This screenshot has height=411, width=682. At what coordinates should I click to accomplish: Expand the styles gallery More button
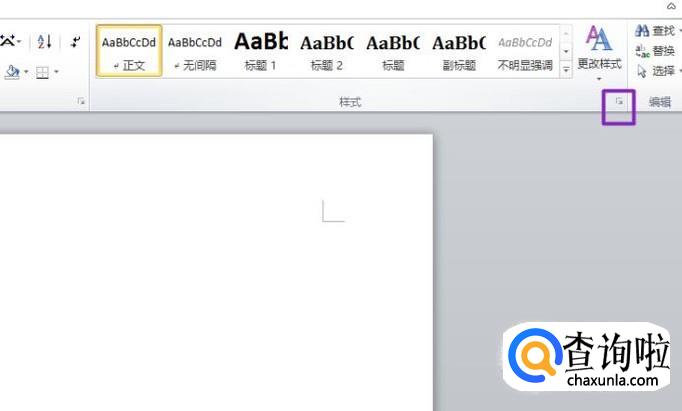point(566,69)
